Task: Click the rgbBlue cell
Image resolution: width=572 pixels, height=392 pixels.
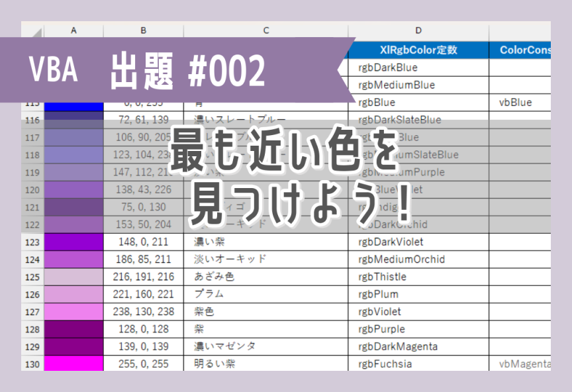Action: 418,103
